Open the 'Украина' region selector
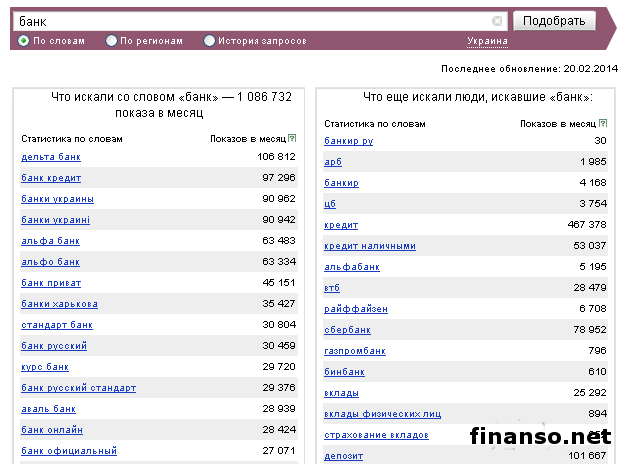 click(486, 41)
